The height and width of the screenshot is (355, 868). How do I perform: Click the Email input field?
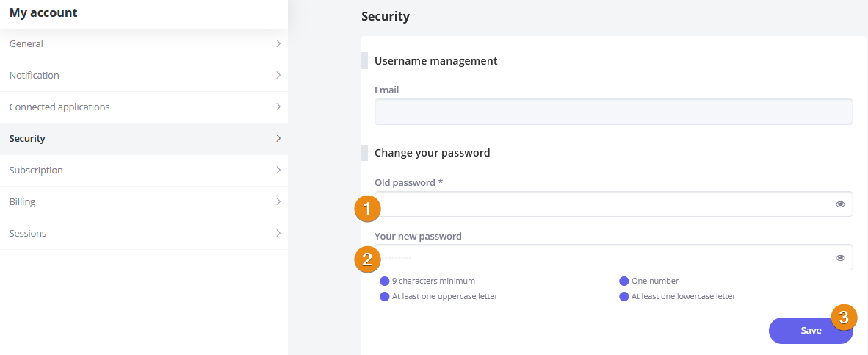click(613, 112)
